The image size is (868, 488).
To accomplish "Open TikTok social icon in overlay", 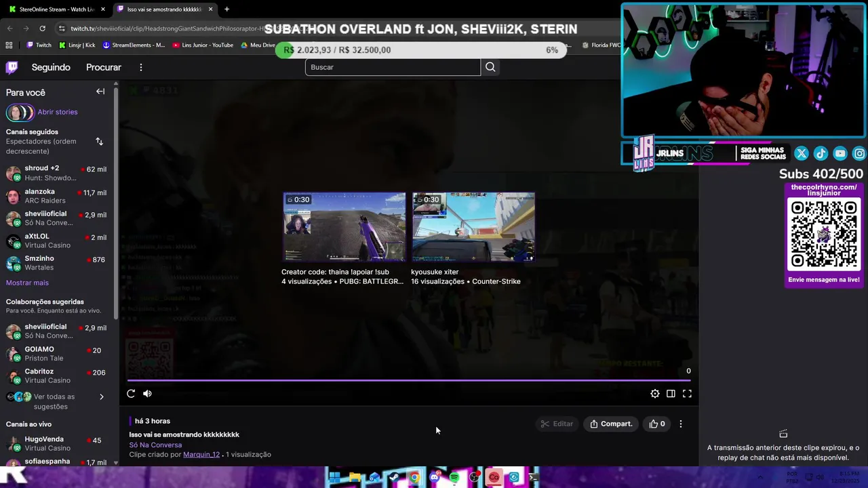I will (x=821, y=154).
